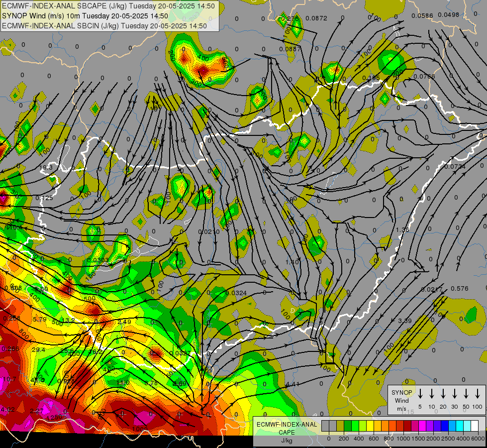Click the 0.0586 value on the map
487x448 pixels.
point(422,15)
